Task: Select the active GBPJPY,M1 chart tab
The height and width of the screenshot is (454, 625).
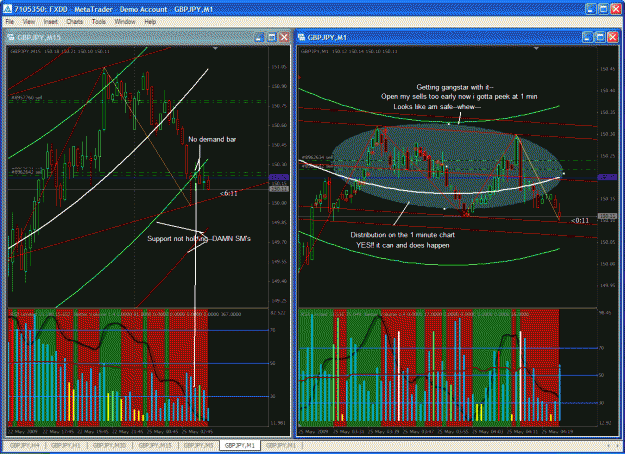Action: 240,445
